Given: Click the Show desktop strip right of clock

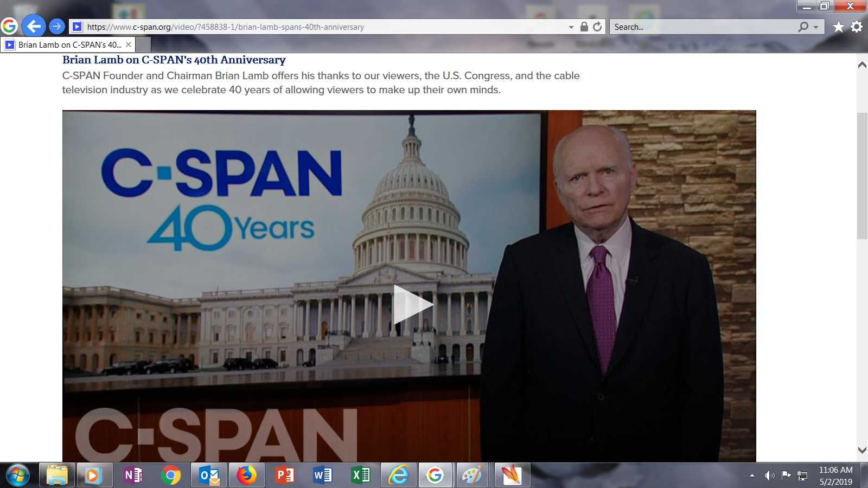Looking at the screenshot, I should (864, 476).
